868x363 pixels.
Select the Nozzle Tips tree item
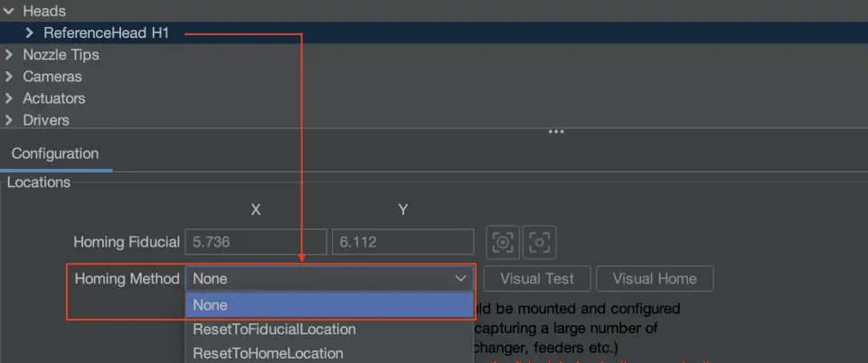click(61, 55)
